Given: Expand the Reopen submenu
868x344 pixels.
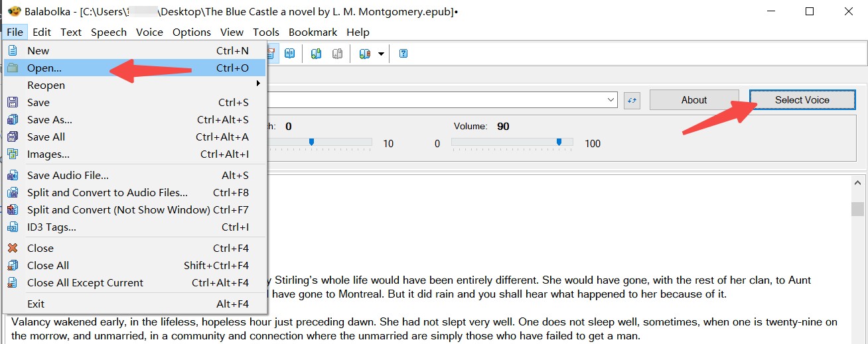Looking at the screenshot, I should coord(135,85).
